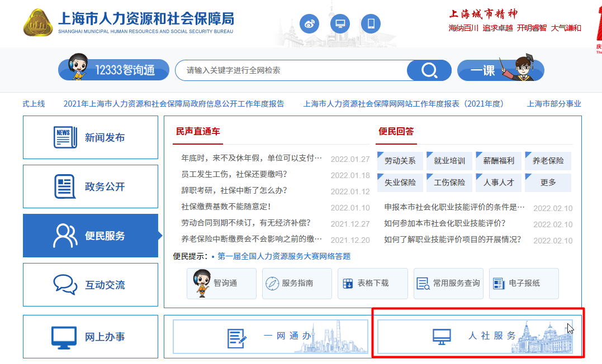The height and width of the screenshot is (364, 602).
Task: Open article 劳动合同到期不续订，有无经济补偿？
Action: pyautogui.click(x=246, y=222)
